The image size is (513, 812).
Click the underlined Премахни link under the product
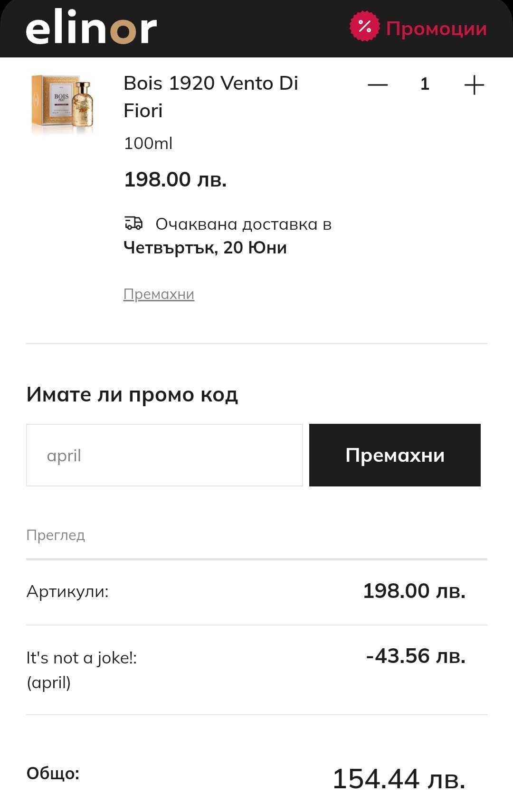[x=159, y=294]
